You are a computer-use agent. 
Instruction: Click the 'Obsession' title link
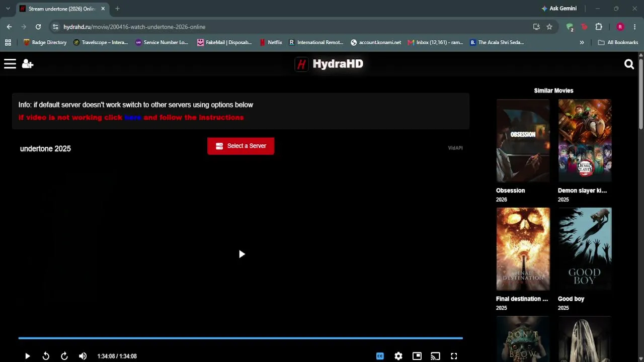coord(510,191)
